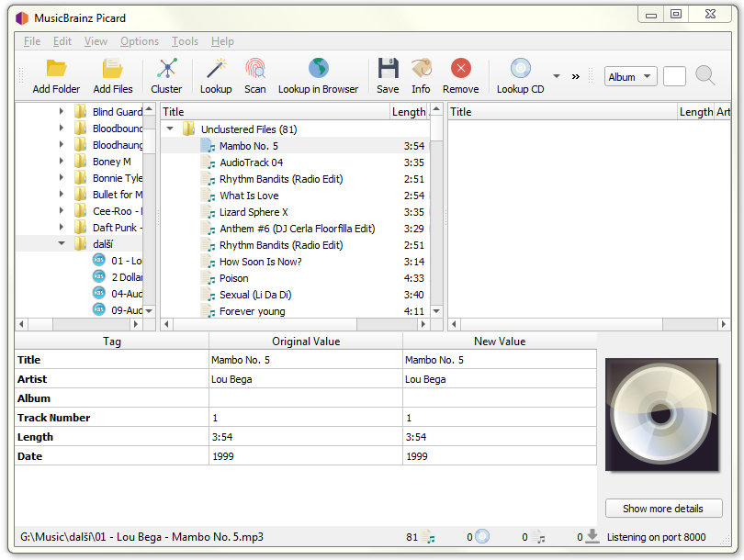Open the Info tag icon
The height and width of the screenshot is (560, 744).
(422, 68)
